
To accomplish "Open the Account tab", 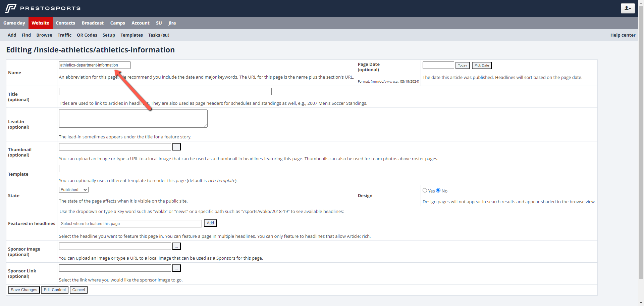I will click(x=141, y=23).
